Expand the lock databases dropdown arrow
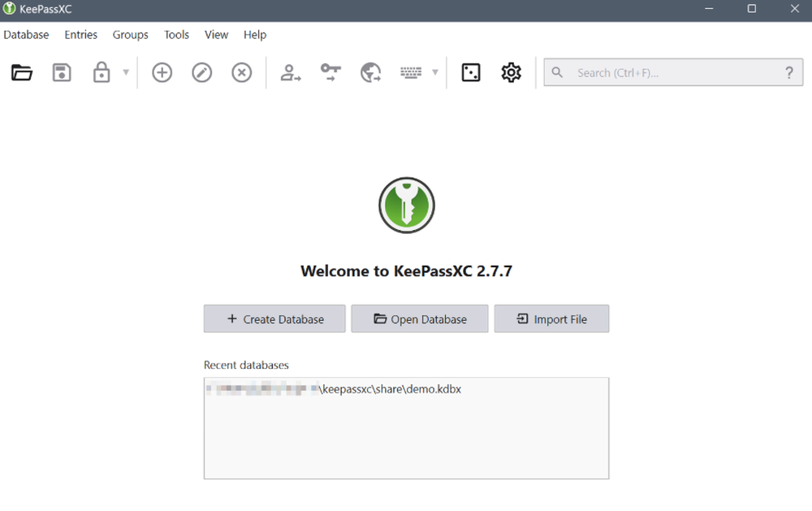 [126, 72]
